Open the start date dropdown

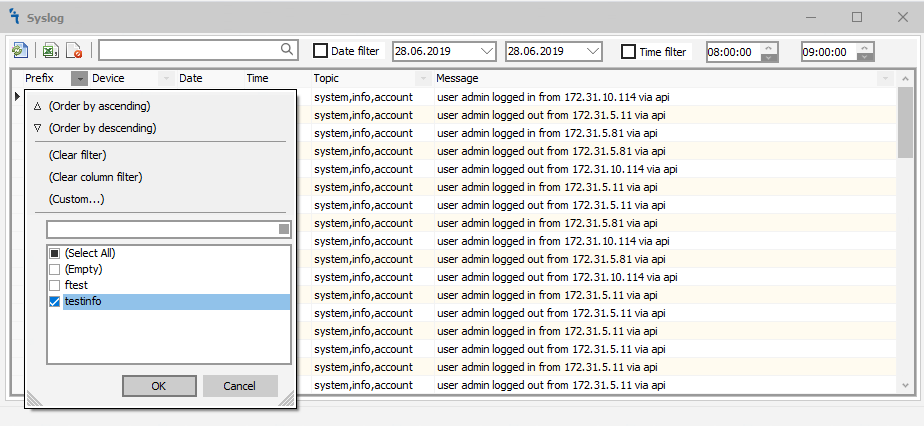487,51
